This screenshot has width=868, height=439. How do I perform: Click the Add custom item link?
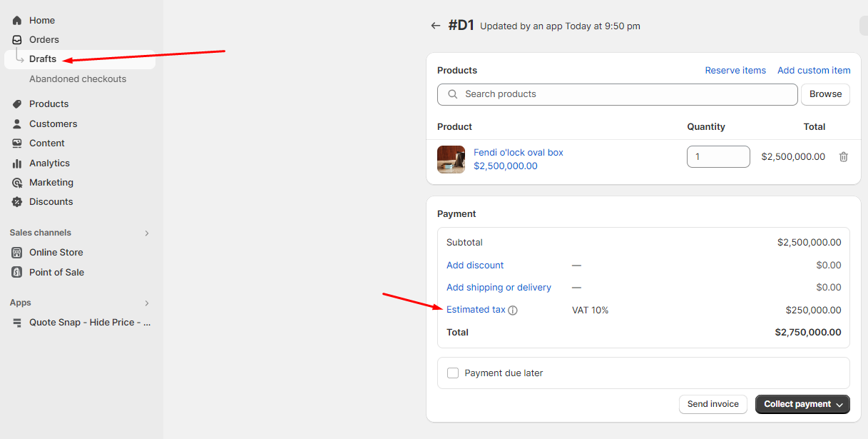[x=814, y=70]
